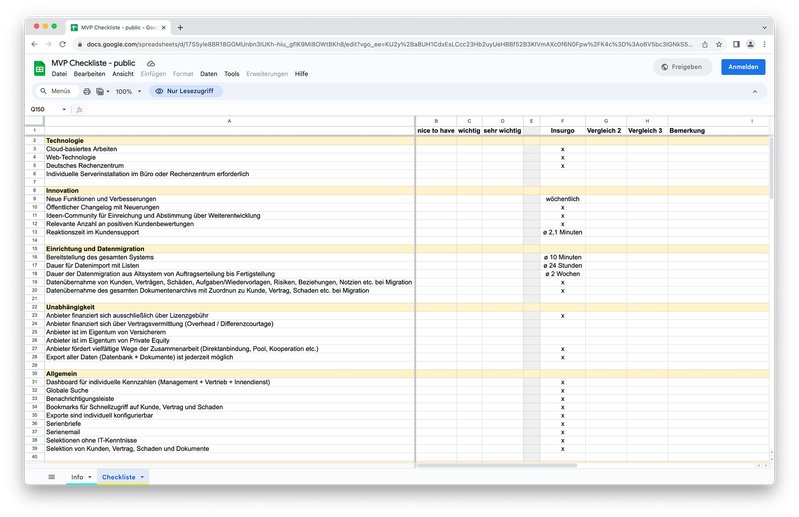Switch to the Info sheet tab

77,477
